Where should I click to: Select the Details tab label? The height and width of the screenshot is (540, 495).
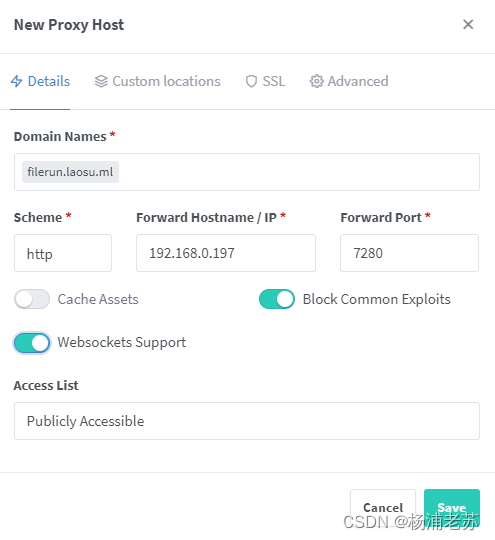click(x=49, y=82)
